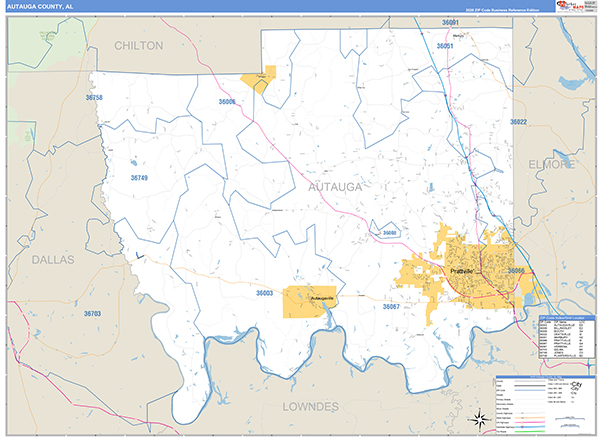
Task: Click ZIP code label 36749
Action: pyautogui.click(x=139, y=178)
